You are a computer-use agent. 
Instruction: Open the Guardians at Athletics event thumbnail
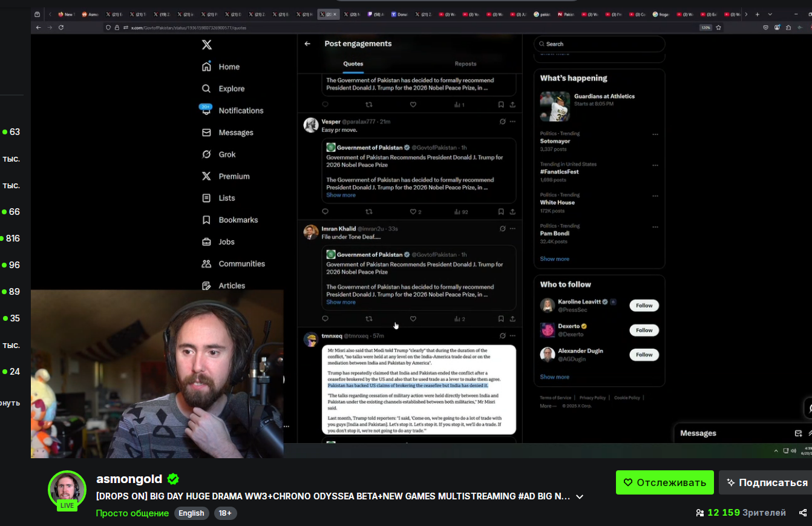click(x=555, y=107)
